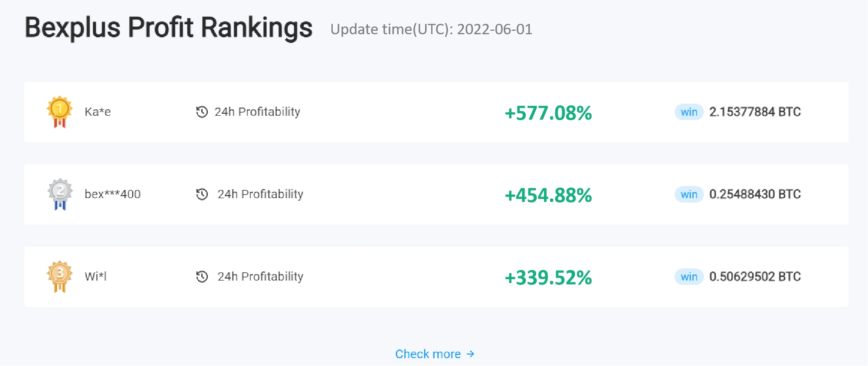
Task: Click the +577.08% profit figure
Action: click(x=548, y=113)
